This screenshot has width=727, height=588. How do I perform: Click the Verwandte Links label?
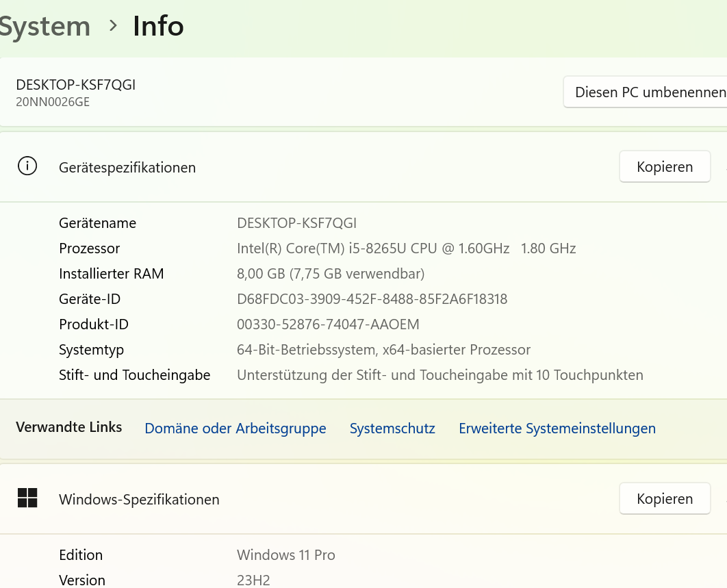click(69, 427)
